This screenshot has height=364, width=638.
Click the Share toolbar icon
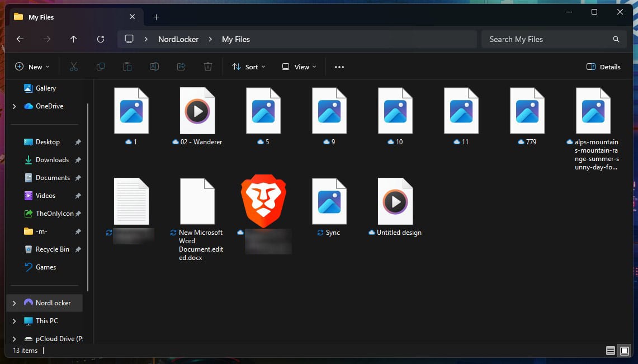pos(181,67)
